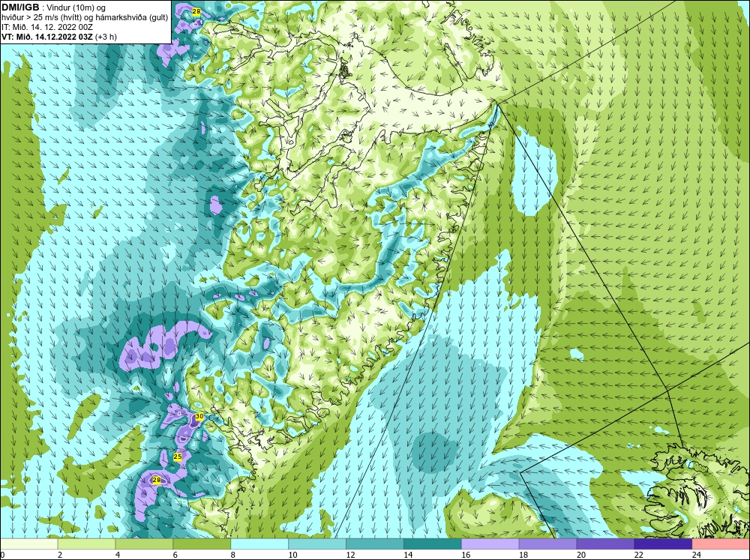Click the yellow gust label 25

(178, 457)
